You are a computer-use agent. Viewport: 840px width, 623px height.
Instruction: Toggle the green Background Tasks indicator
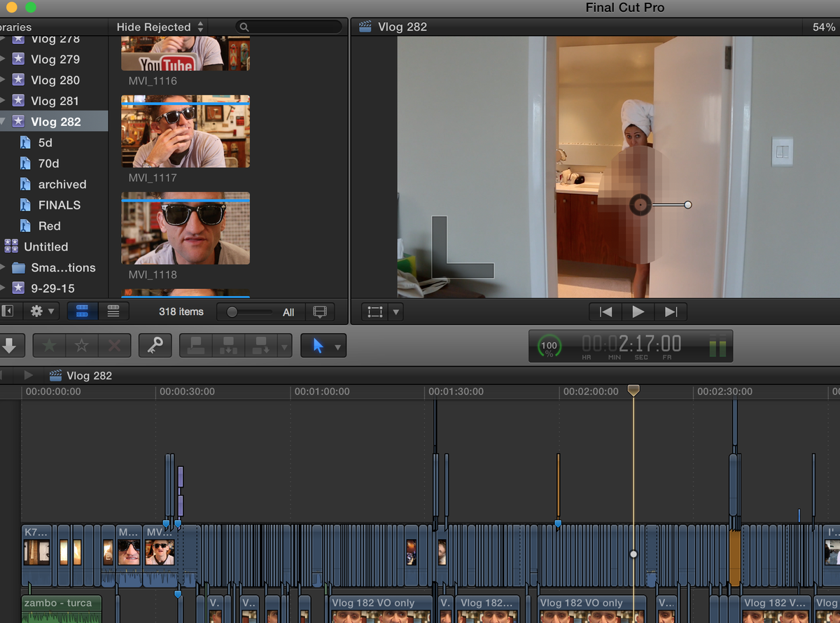click(549, 345)
